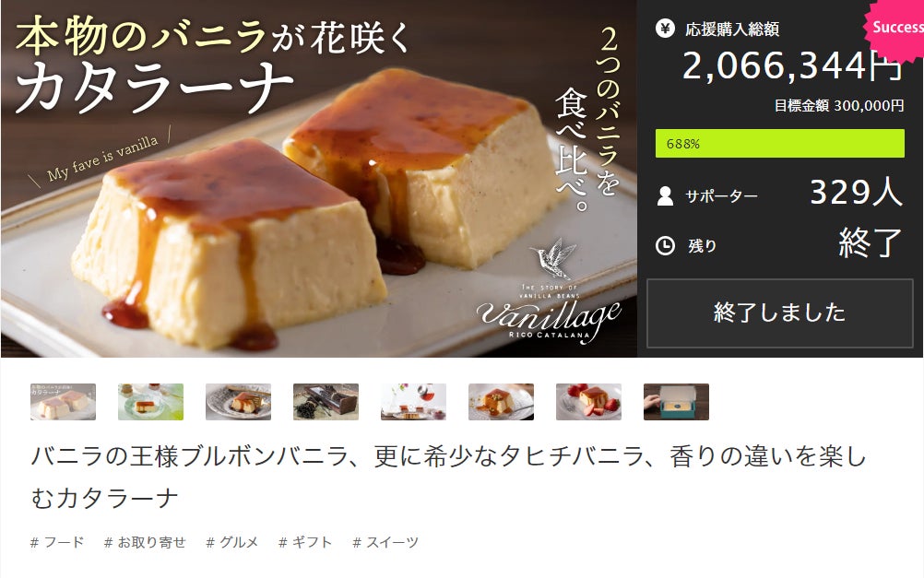924x578 pixels.
Task: Click the supporter person icon
Action: pos(665,195)
